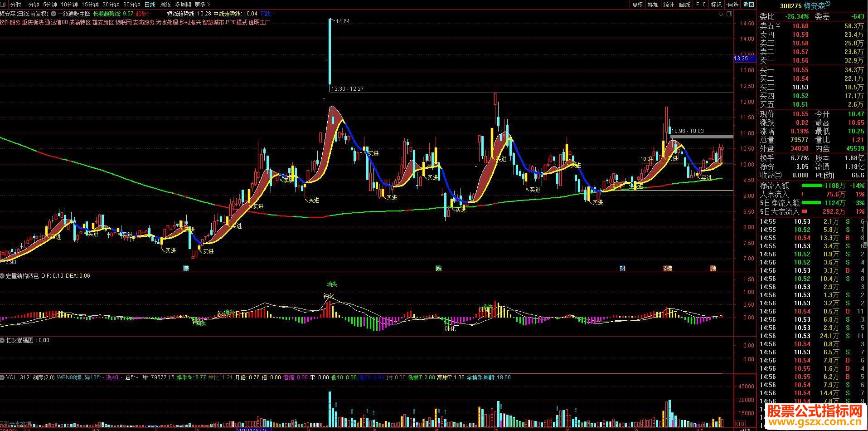Click the 财 event marker on timeline
The height and width of the screenshot is (431, 868).
tap(623, 268)
